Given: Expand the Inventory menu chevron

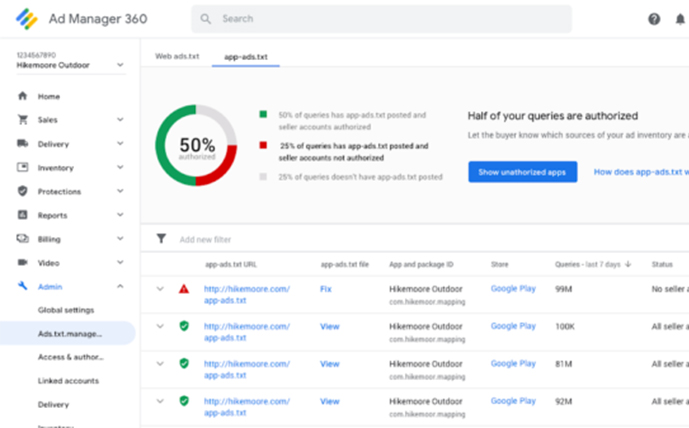Looking at the screenshot, I should point(120,167).
